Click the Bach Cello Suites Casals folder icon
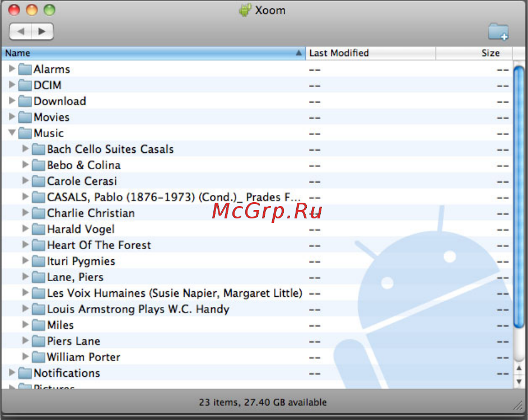The image size is (528, 420). tap(39, 149)
